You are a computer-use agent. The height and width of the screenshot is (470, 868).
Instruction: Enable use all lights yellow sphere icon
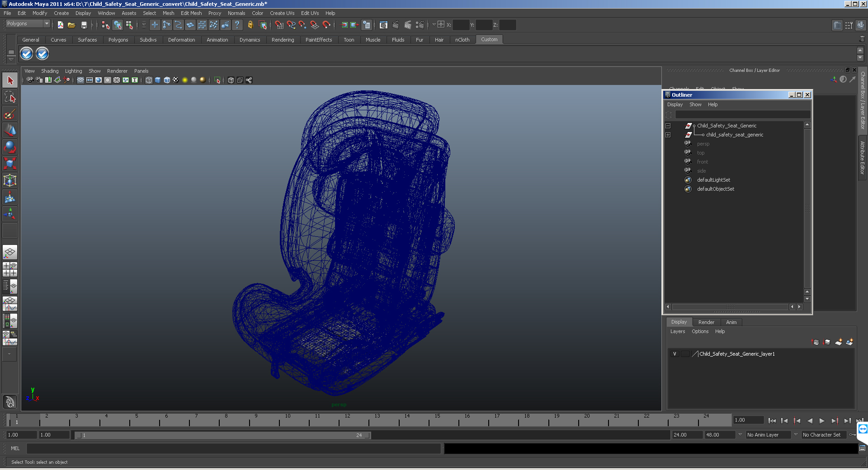185,80
